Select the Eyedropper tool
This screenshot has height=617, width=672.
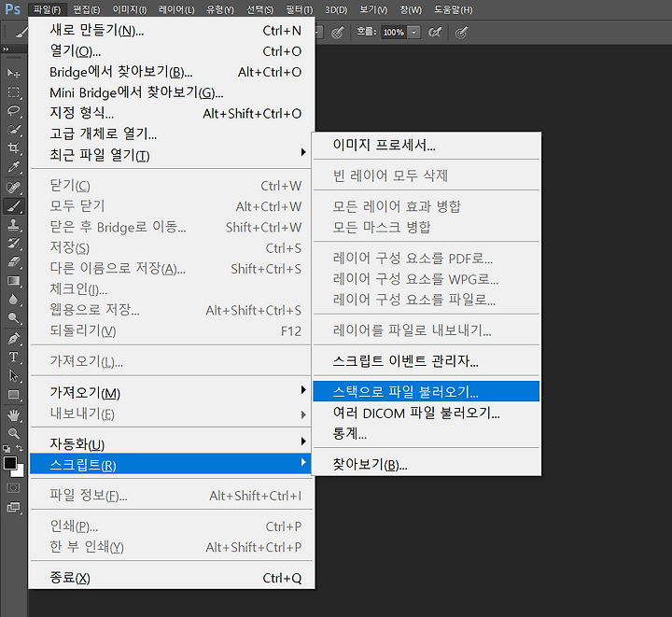(13, 167)
